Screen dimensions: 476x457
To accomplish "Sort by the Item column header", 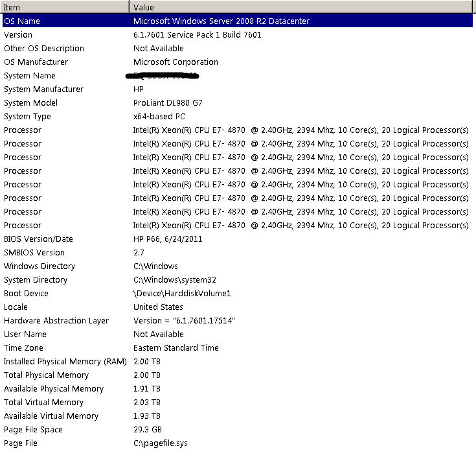I will [65, 6].
